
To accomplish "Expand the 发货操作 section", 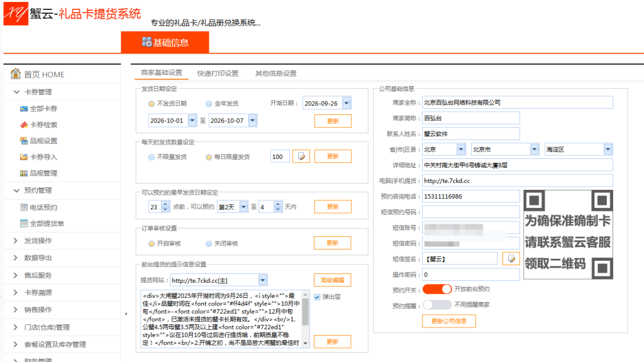I will pyautogui.click(x=16, y=241).
